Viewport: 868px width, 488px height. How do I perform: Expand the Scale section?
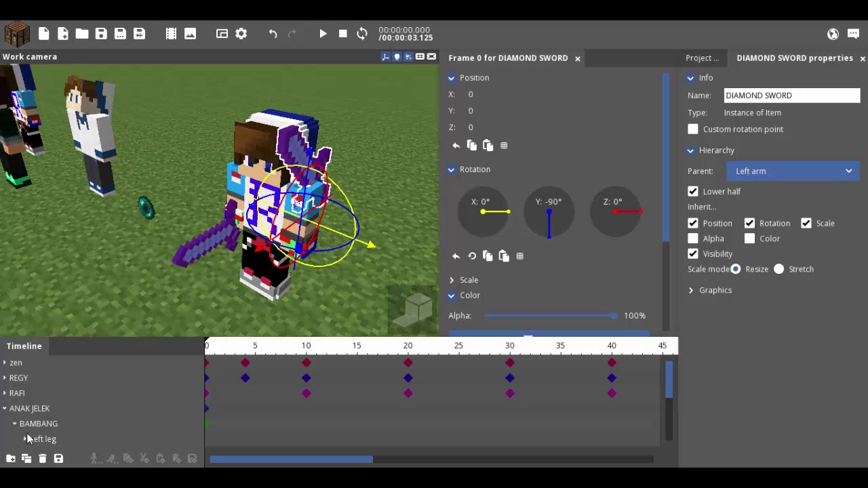tap(452, 280)
